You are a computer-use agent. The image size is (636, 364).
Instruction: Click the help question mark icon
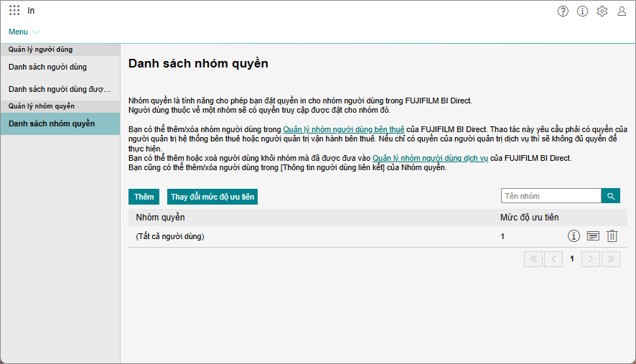point(563,11)
